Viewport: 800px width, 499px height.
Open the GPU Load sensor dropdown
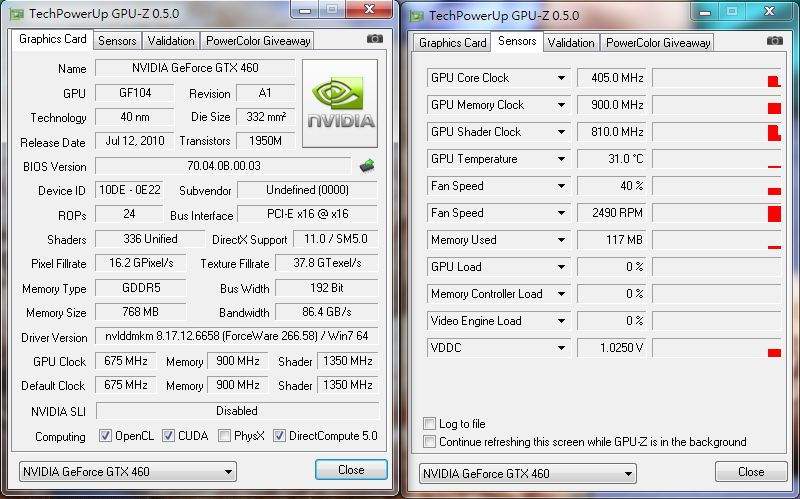[561, 267]
